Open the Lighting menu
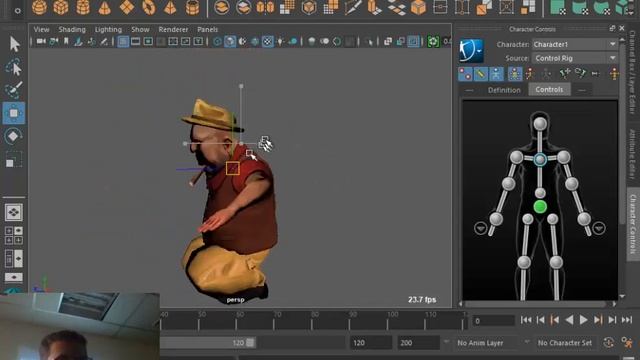The image size is (640, 360). [108, 29]
